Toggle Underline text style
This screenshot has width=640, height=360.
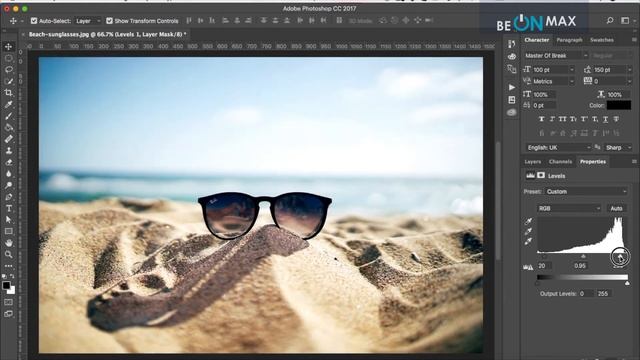(x=605, y=119)
